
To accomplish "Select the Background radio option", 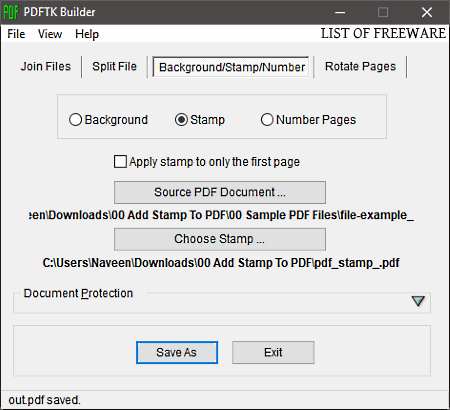I will coord(108,120).
